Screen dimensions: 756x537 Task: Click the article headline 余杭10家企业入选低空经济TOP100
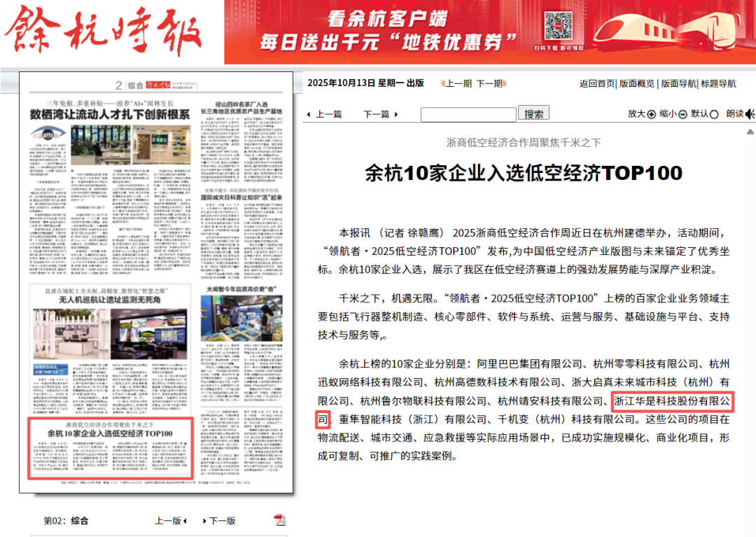pyautogui.click(x=524, y=173)
